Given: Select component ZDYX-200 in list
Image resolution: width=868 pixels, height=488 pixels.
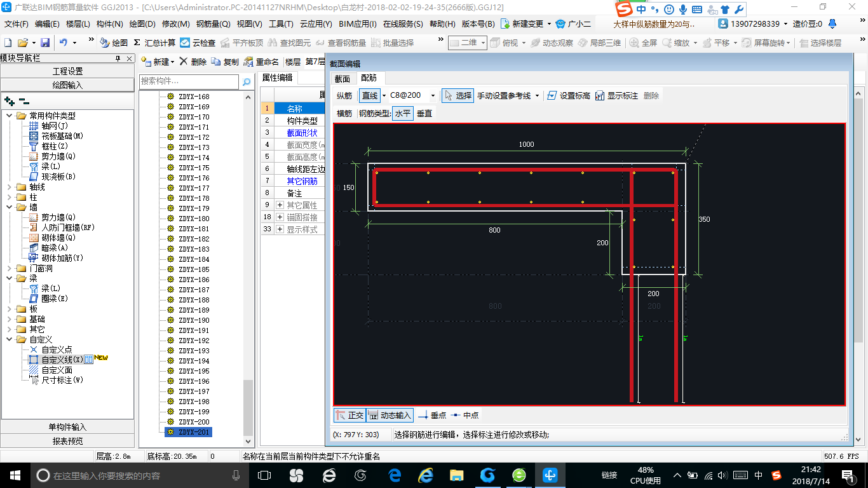Looking at the screenshot, I should [194, 422].
